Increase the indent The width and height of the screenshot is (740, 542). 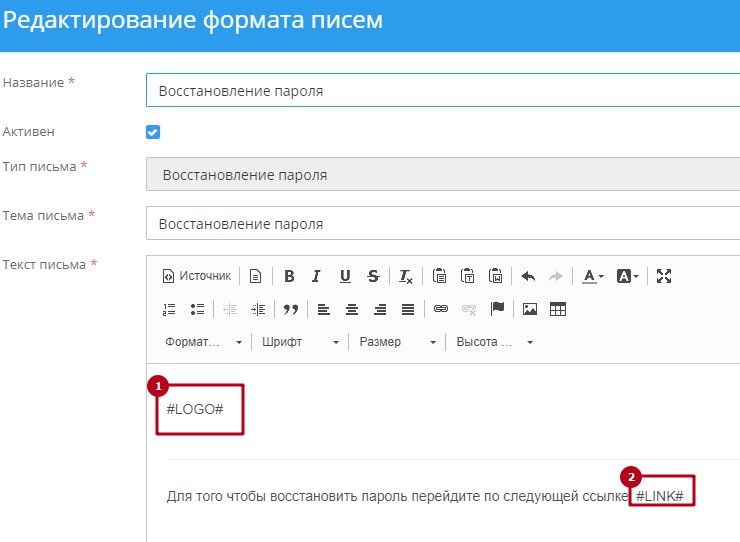258,309
